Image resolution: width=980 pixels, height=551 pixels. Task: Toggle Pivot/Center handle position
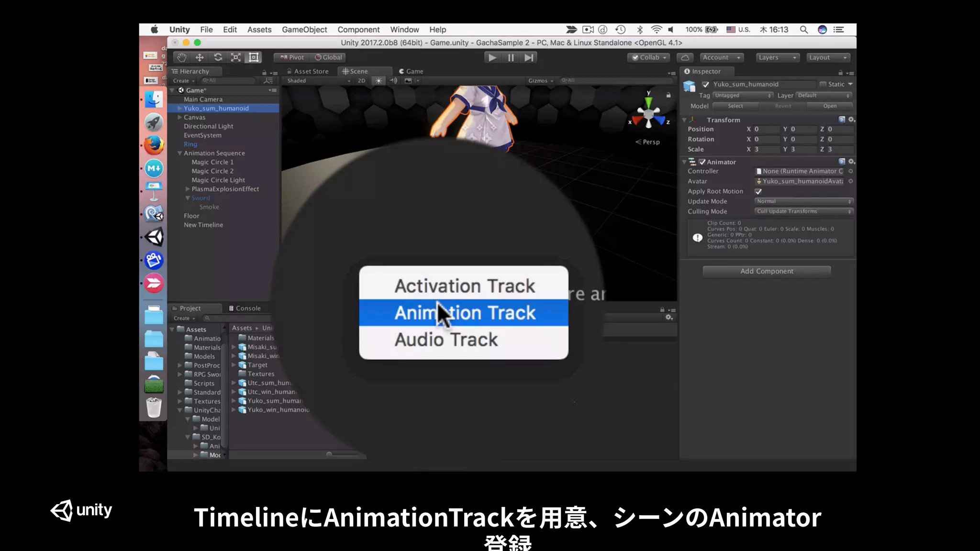click(x=292, y=57)
